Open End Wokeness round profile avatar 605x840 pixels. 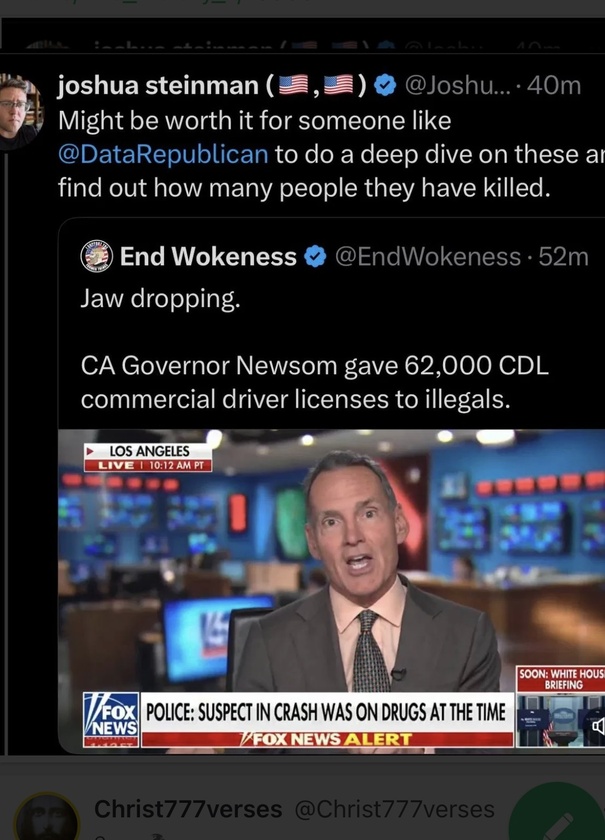pos(96,256)
